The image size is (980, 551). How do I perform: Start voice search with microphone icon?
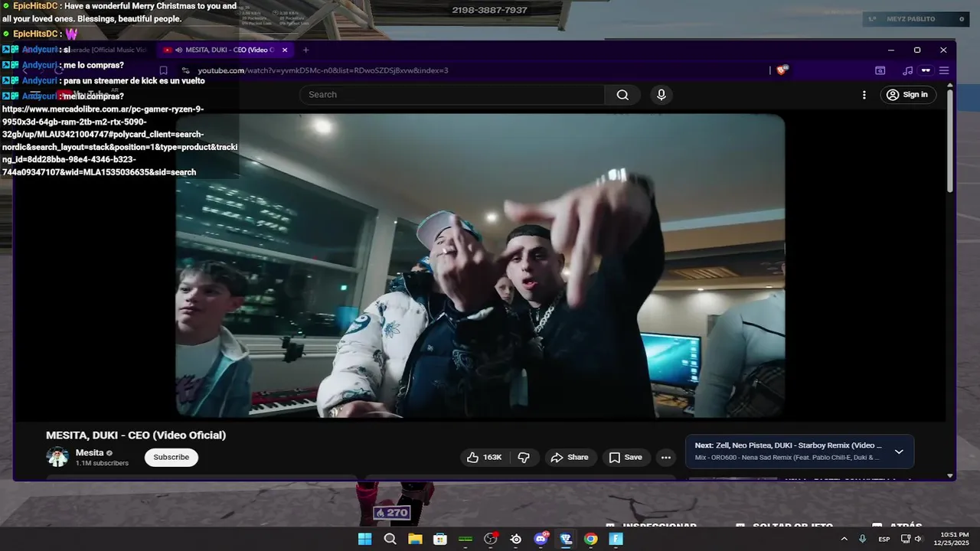pos(661,95)
